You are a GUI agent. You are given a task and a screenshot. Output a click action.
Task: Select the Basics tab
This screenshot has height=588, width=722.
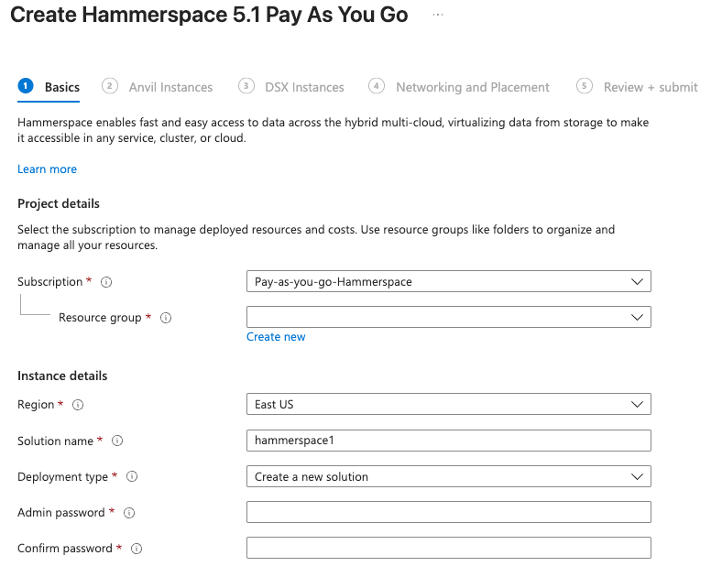tap(49, 87)
